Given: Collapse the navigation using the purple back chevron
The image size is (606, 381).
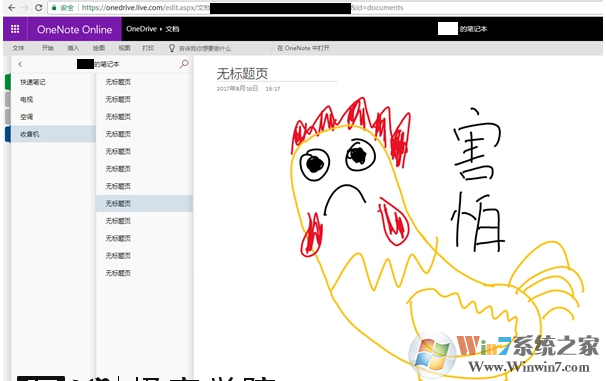Looking at the screenshot, I should 20,64.
